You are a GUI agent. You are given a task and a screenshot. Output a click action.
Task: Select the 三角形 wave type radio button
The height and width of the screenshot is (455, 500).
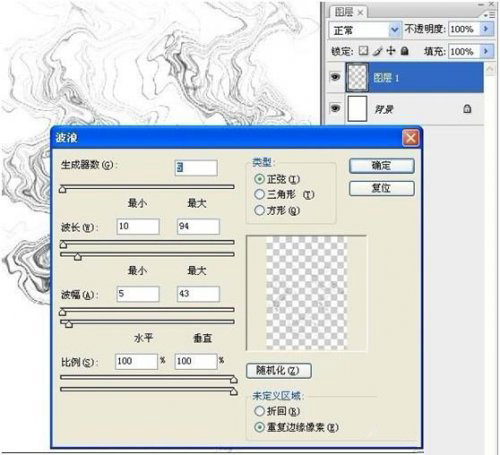259,194
